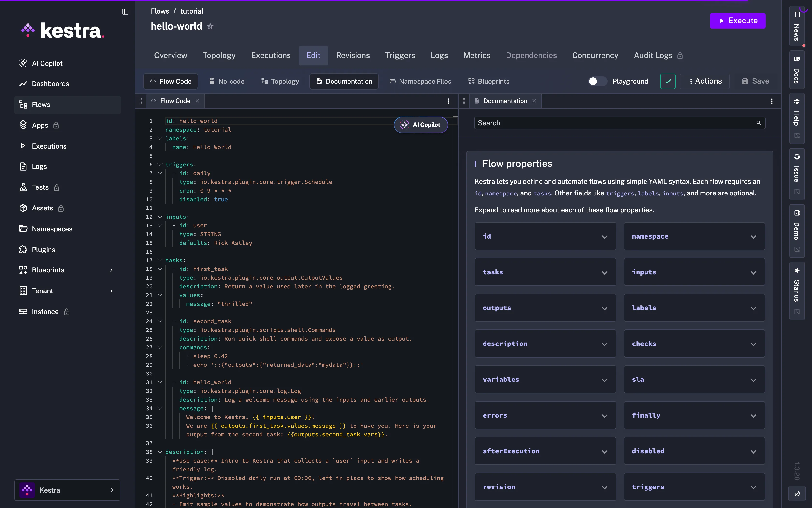Open Instance in the sidebar
812x508 pixels.
pyautogui.click(x=67, y=312)
